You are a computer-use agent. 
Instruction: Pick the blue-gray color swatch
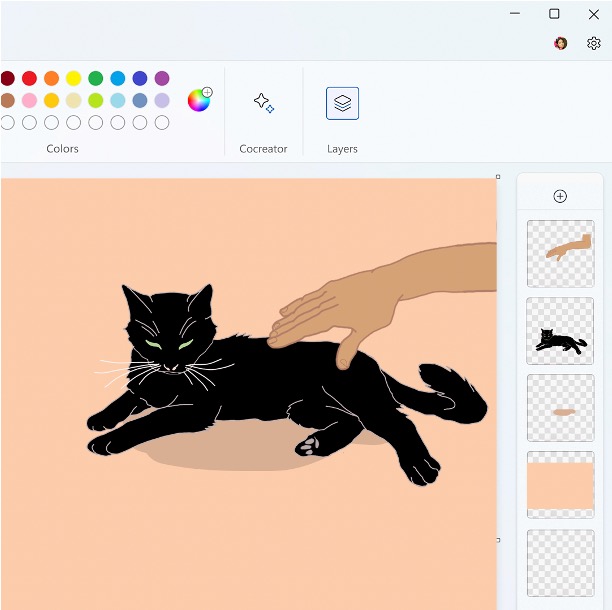click(x=140, y=100)
